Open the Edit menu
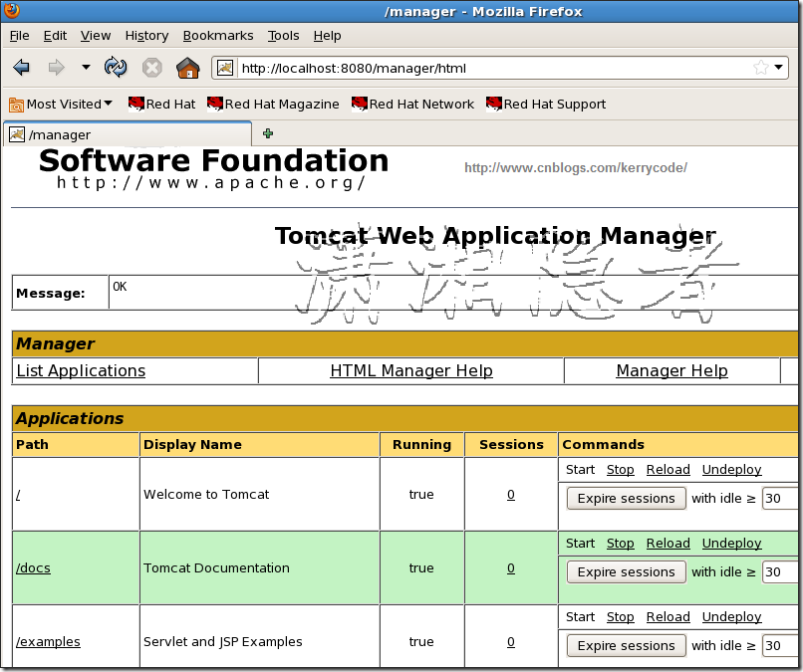 55,35
